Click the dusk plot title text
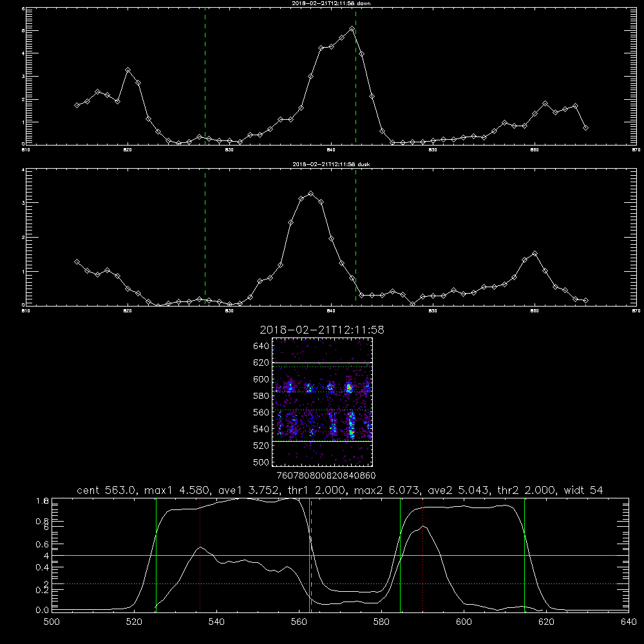The width and height of the screenshot is (644, 644). [331, 164]
